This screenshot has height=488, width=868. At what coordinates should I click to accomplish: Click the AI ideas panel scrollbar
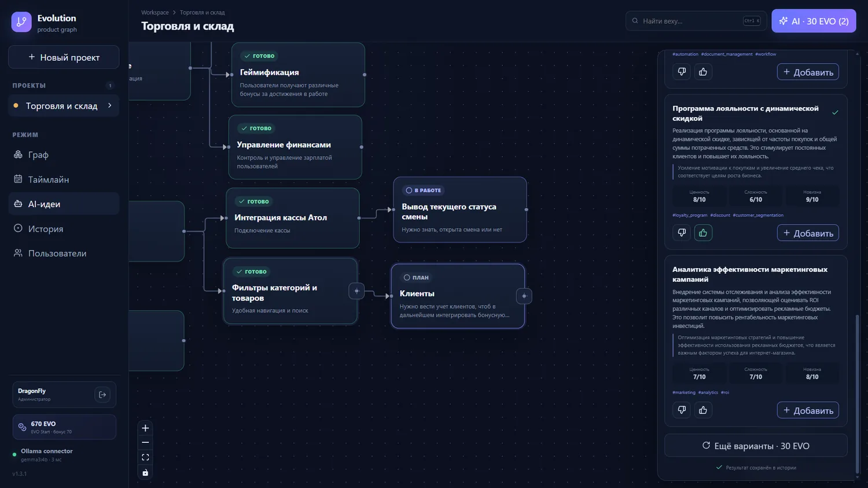pyautogui.click(x=857, y=394)
